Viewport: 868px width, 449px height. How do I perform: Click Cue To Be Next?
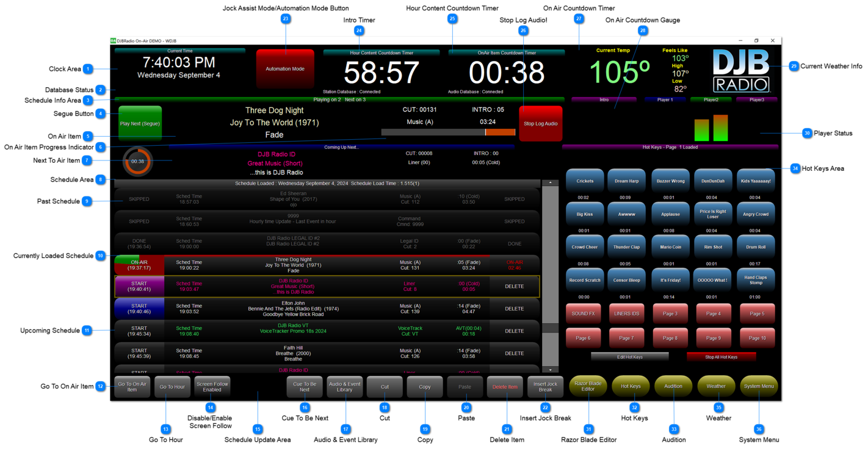pos(305,387)
